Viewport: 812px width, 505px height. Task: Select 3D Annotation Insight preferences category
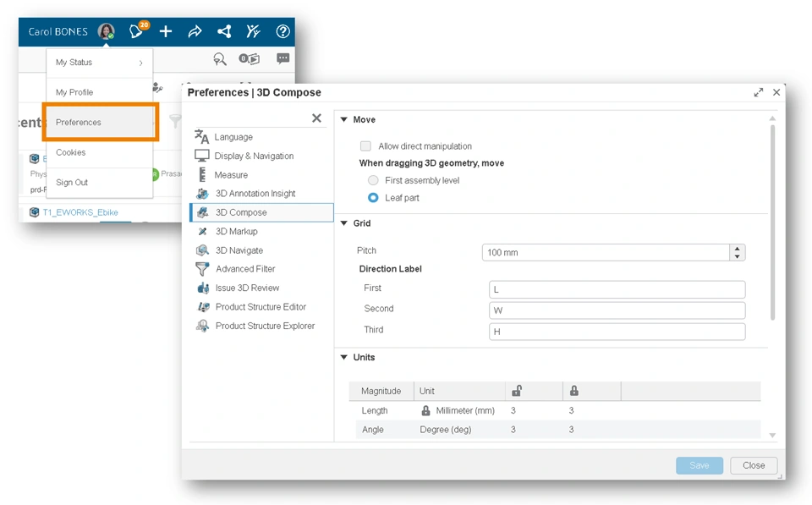point(262,194)
